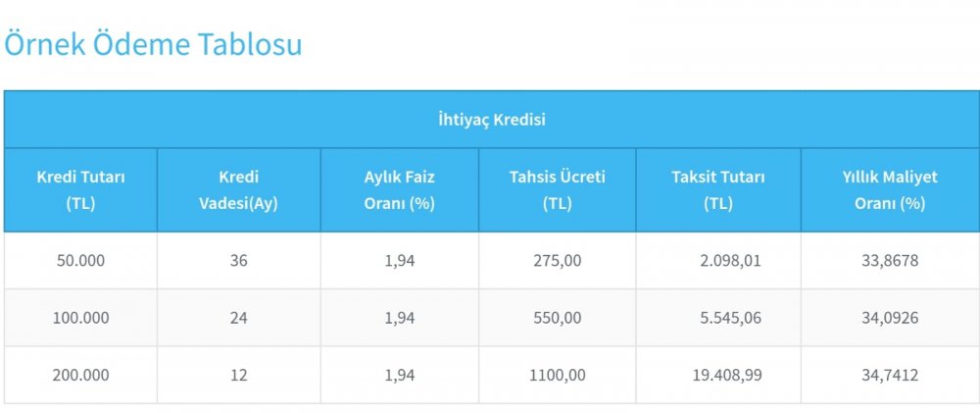Select the 200.000 loan amount cell

click(80, 376)
